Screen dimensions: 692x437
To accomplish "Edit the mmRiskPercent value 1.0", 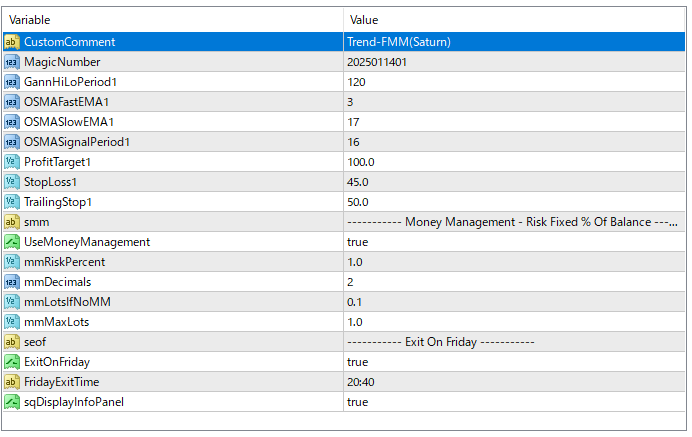I will [357, 262].
